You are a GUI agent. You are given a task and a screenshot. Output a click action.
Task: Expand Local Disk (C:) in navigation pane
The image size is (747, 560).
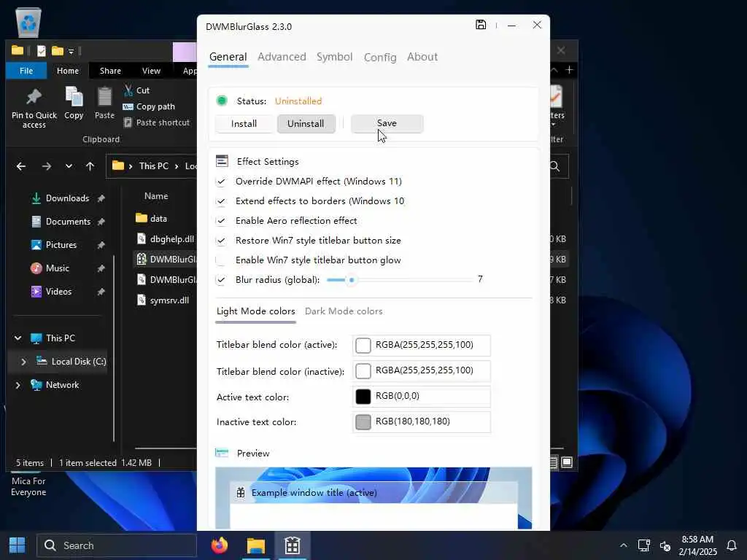pyautogui.click(x=23, y=362)
